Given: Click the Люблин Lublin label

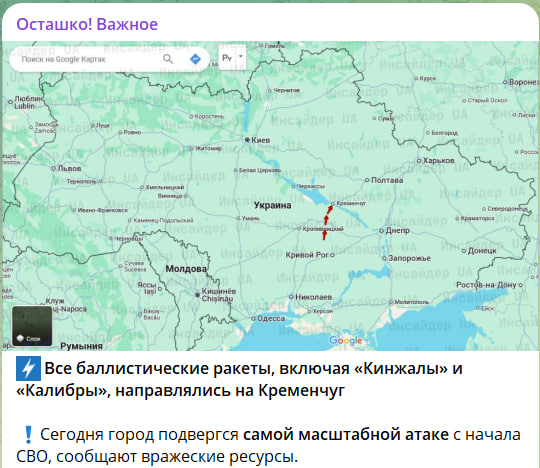Looking at the screenshot, I should [x=28, y=102].
